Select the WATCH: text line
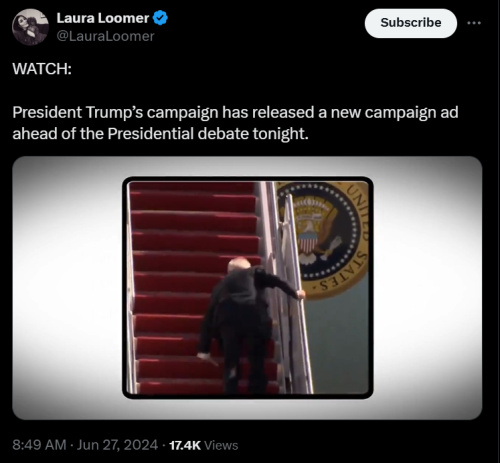This screenshot has width=500, height=463. (42, 69)
